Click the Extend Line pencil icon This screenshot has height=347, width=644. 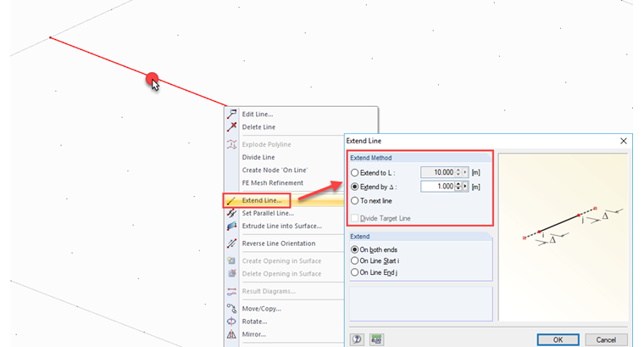pyautogui.click(x=231, y=200)
